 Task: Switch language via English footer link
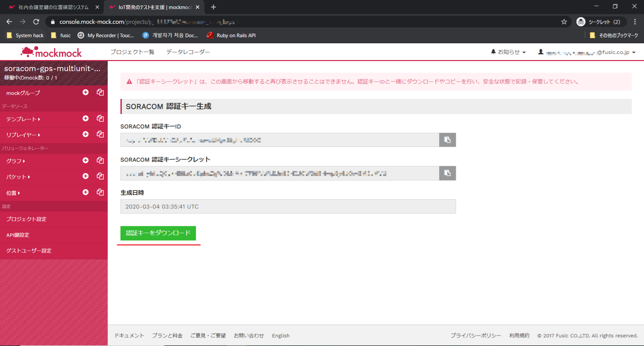[280, 336]
